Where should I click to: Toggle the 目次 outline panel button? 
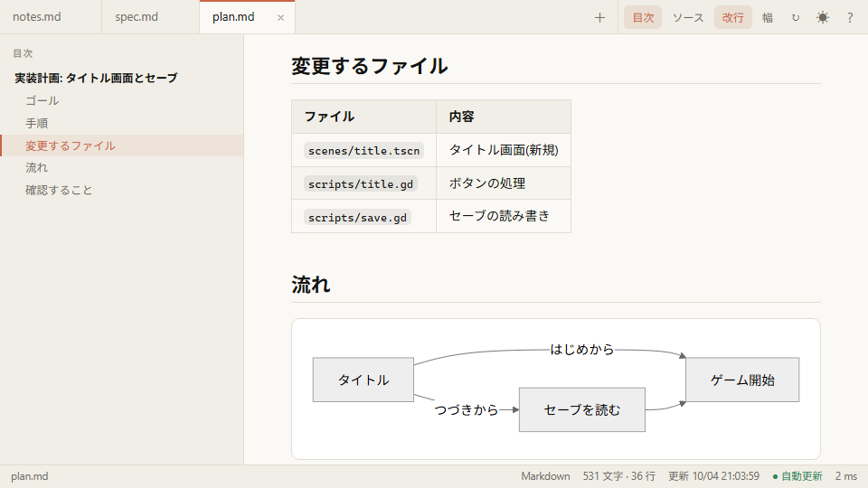(x=643, y=18)
